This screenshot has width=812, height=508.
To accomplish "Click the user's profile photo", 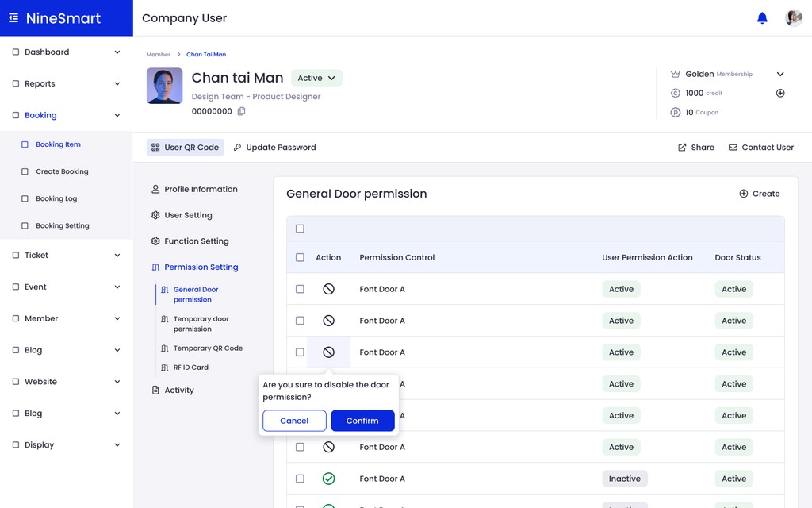I will pos(165,86).
